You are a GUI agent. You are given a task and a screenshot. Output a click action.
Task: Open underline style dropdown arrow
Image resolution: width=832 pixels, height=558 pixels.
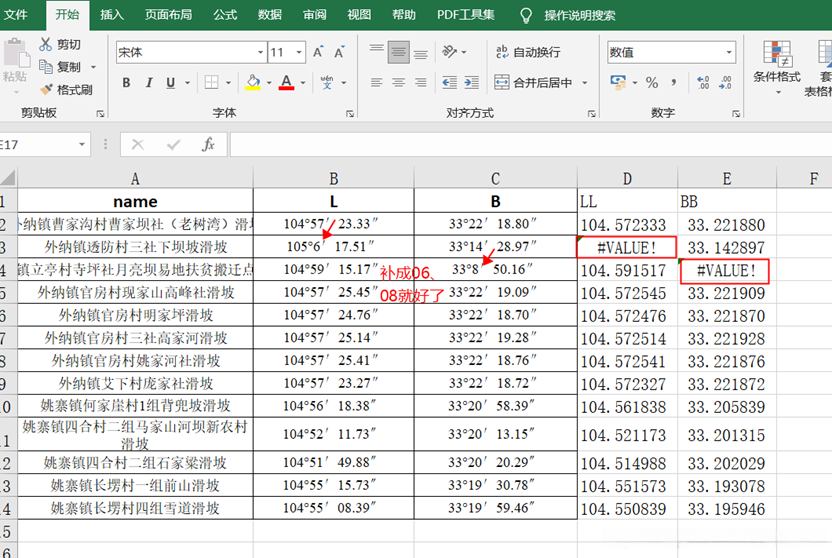[x=187, y=83]
